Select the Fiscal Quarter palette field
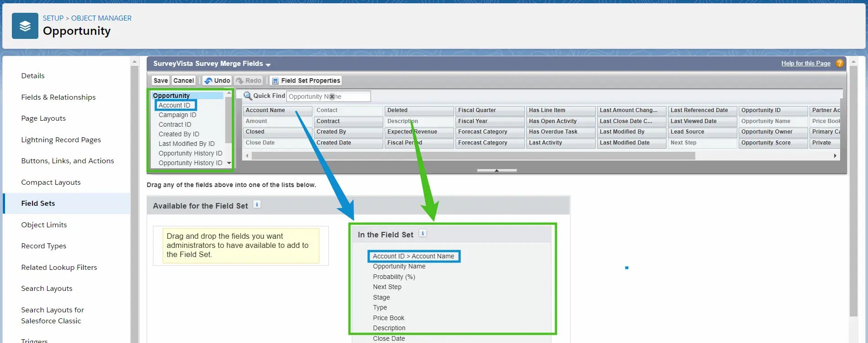 click(x=490, y=110)
